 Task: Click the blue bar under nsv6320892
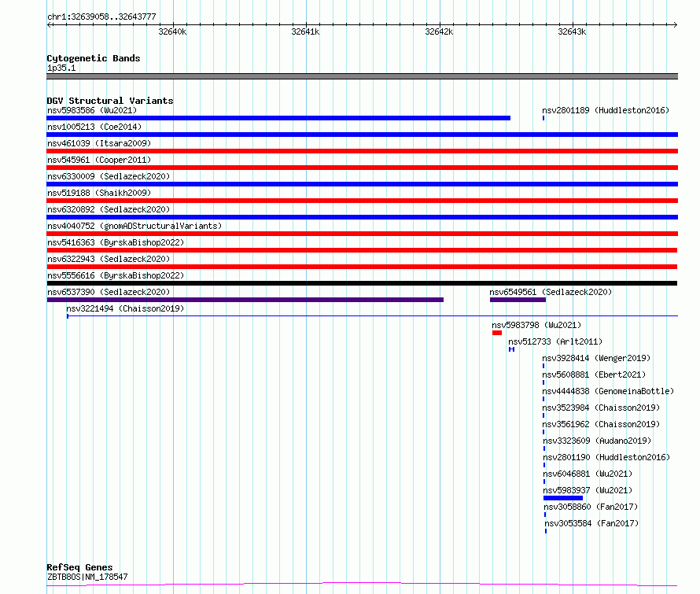tap(363, 217)
